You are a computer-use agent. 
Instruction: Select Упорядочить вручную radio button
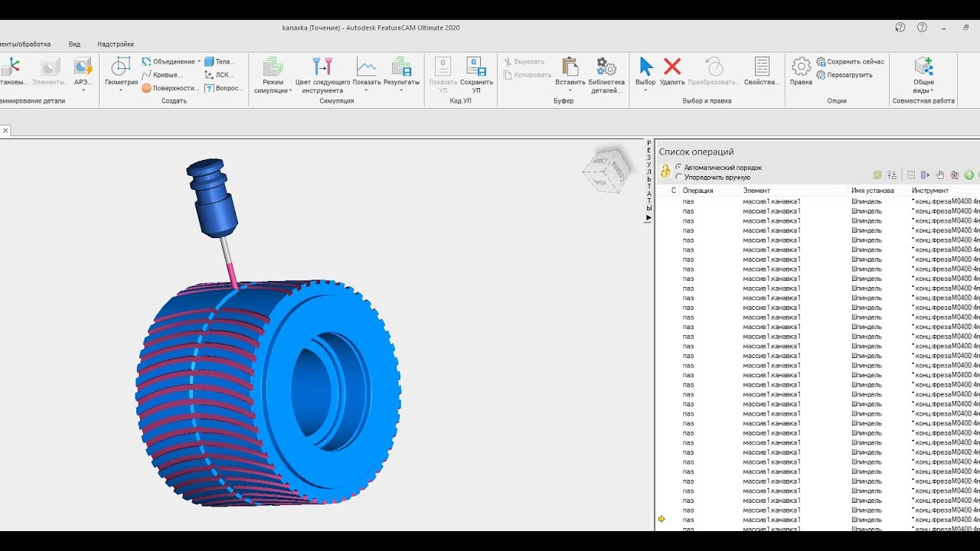click(x=678, y=177)
